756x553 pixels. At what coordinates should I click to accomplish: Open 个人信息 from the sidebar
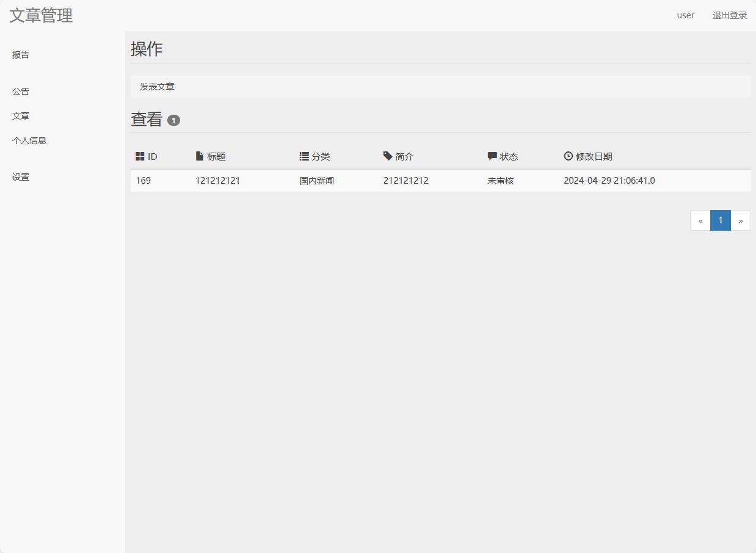tap(29, 140)
